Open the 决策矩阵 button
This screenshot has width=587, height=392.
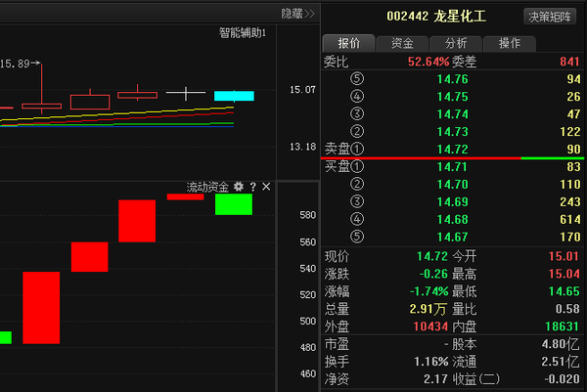(x=550, y=17)
